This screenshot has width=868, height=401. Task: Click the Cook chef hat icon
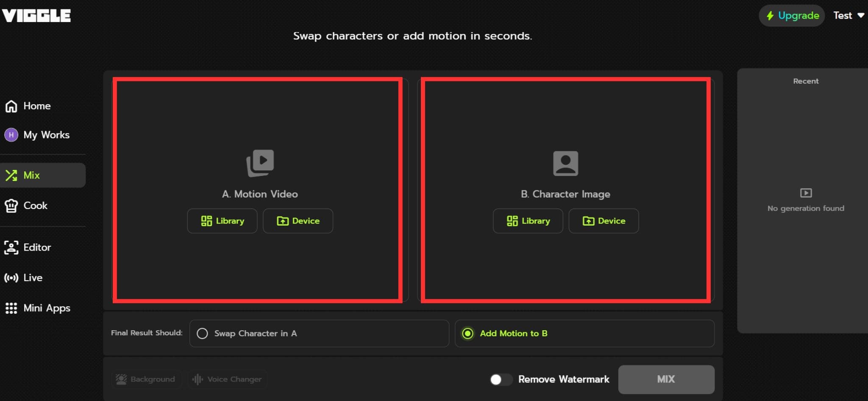[11, 206]
